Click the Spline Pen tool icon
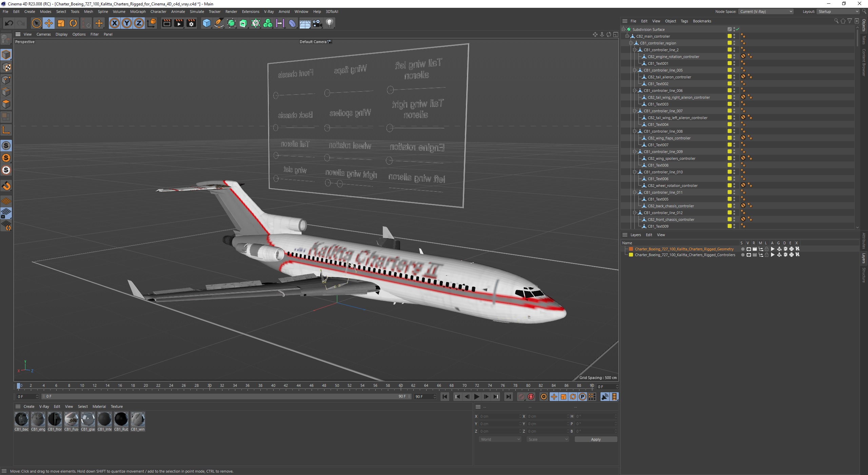 pyautogui.click(x=219, y=23)
